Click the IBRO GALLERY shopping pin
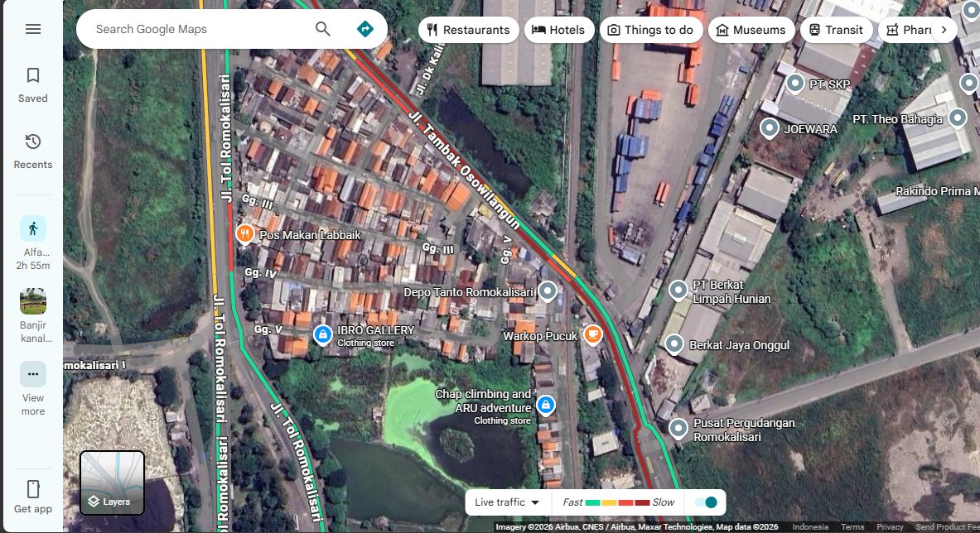 click(322, 334)
